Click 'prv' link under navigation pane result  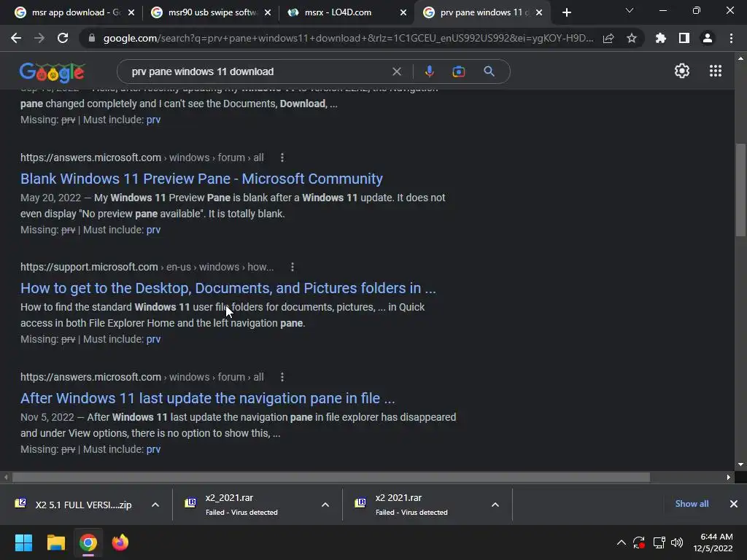click(153, 449)
